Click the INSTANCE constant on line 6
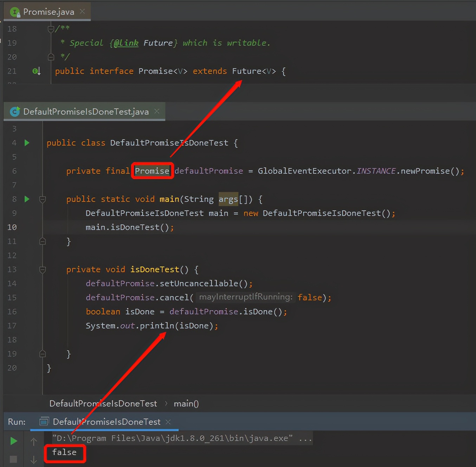Screen dimensions: 476x467 (376, 171)
